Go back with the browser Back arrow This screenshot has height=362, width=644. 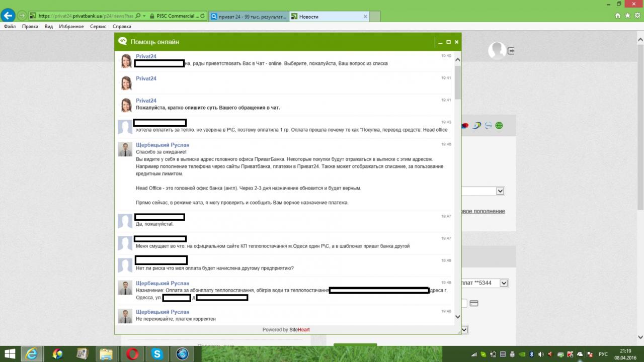point(8,16)
